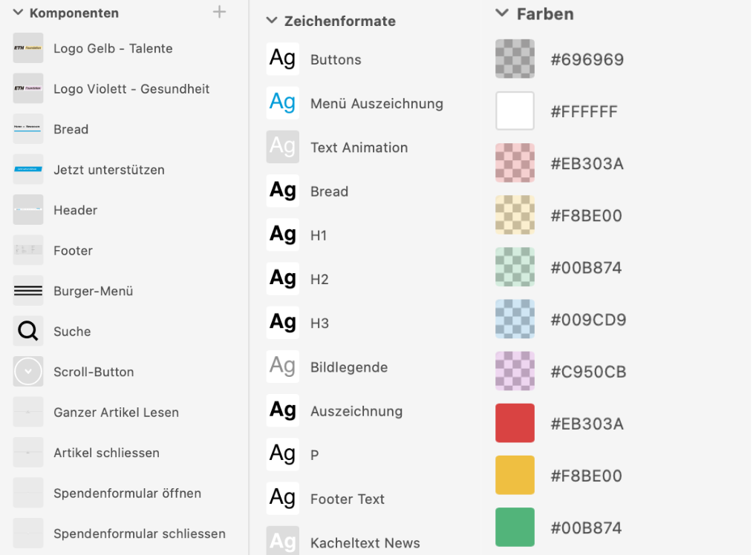Click the plus icon next to Komponenten
The width and height of the screenshot is (756, 555).
219,12
